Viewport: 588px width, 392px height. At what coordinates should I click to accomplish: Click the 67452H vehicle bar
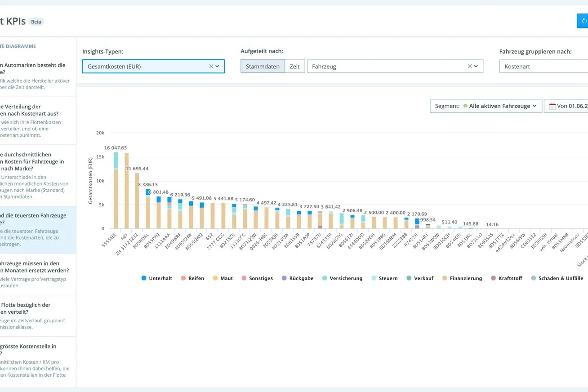click(x=417, y=223)
